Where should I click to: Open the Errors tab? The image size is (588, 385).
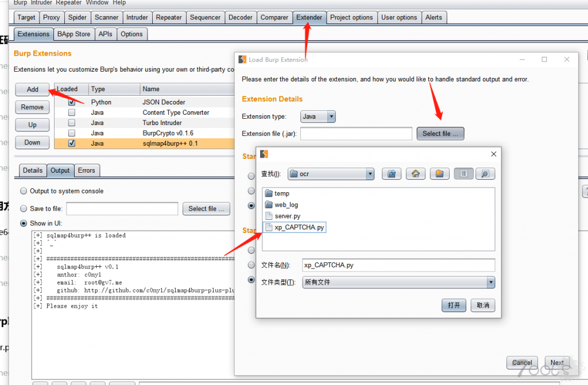[86, 170]
